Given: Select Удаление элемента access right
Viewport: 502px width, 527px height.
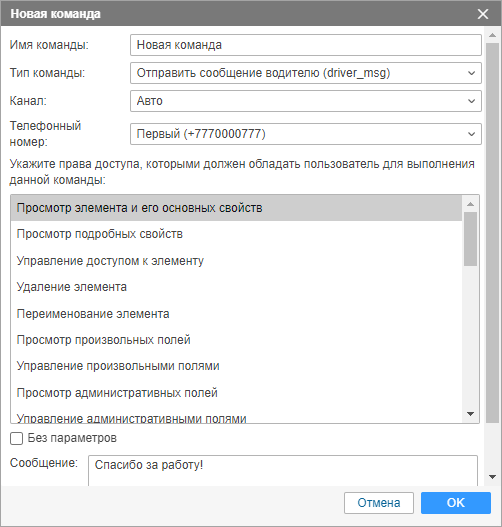Looking at the screenshot, I should click(x=236, y=287).
